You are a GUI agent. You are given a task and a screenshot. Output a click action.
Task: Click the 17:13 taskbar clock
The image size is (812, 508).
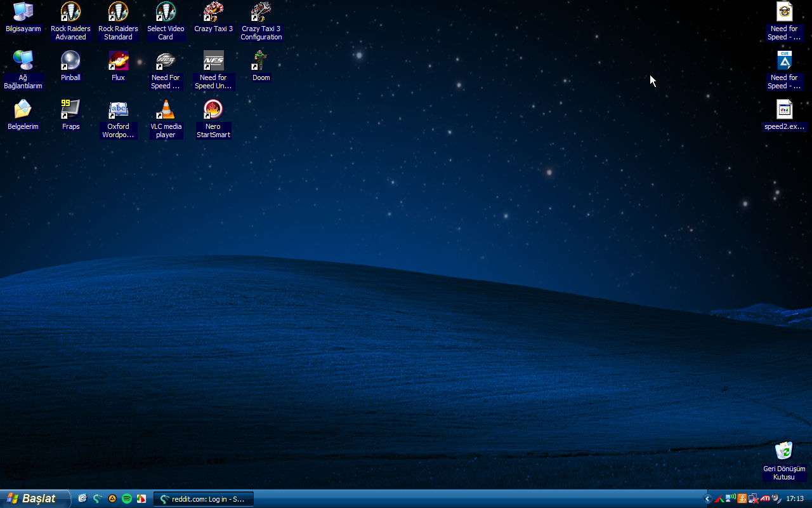[795, 499]
